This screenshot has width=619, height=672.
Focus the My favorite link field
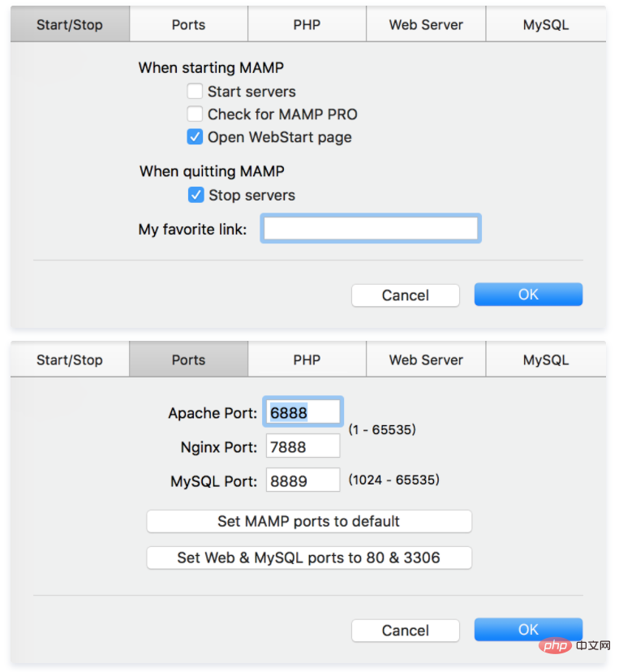(x=371, y=228)
